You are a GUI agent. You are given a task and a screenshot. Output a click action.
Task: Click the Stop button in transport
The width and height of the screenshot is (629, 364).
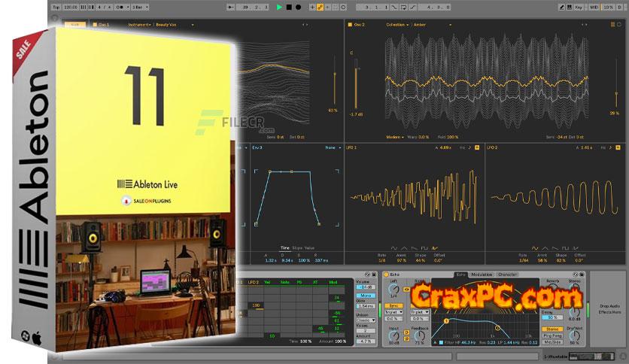coord(289,7)
